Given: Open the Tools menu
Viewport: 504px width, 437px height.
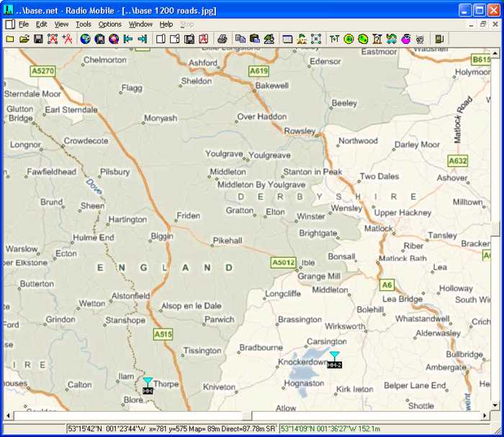Looking at the screenshot, I should click(84, 24).
